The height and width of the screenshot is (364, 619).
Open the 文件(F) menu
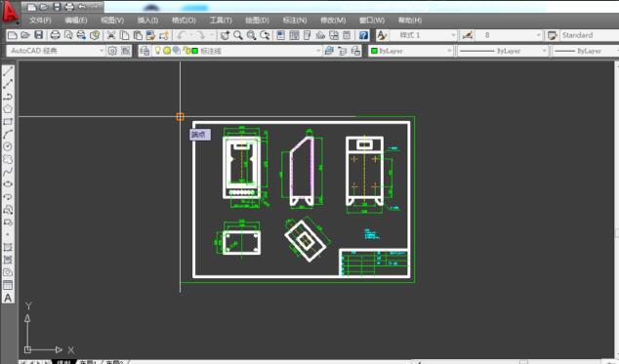tap(40, 20)
